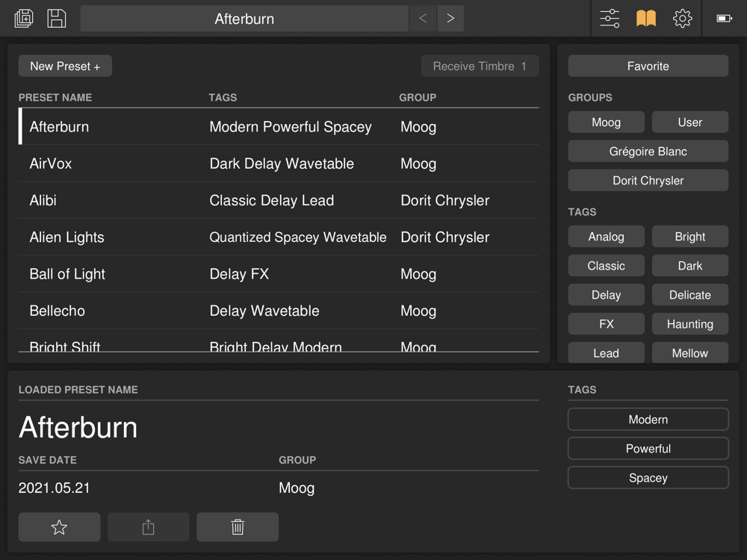Favorite the loaded preset with star
Screen dimensions: 747x560
(59, 527)
